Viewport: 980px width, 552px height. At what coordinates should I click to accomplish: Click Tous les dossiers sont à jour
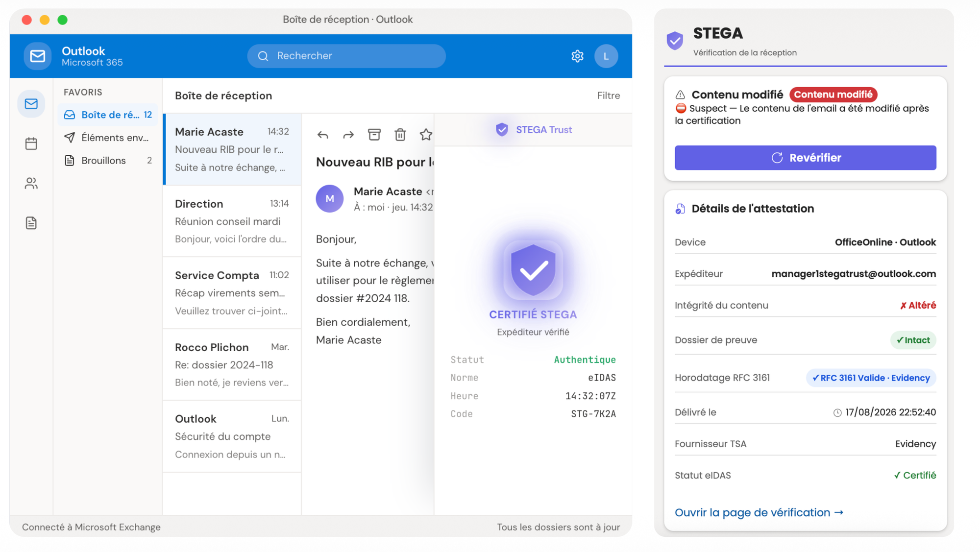(x=559, y=528)
